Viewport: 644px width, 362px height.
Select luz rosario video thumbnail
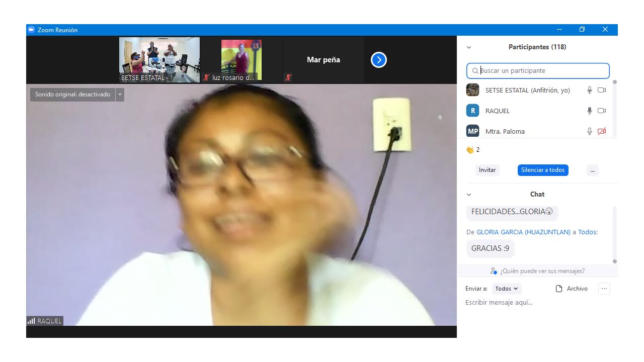pyautogui.click(x=242, y=60)
